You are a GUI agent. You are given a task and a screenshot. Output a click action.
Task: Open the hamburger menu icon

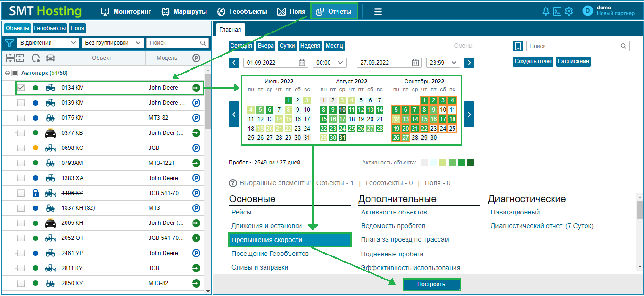tap(378, 12)
